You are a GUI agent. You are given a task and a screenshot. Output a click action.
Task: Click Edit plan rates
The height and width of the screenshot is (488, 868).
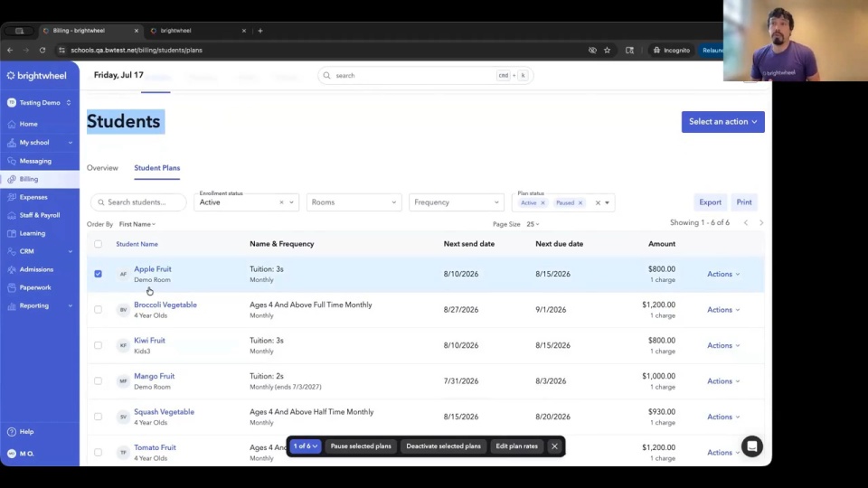[x=516, y=446]
